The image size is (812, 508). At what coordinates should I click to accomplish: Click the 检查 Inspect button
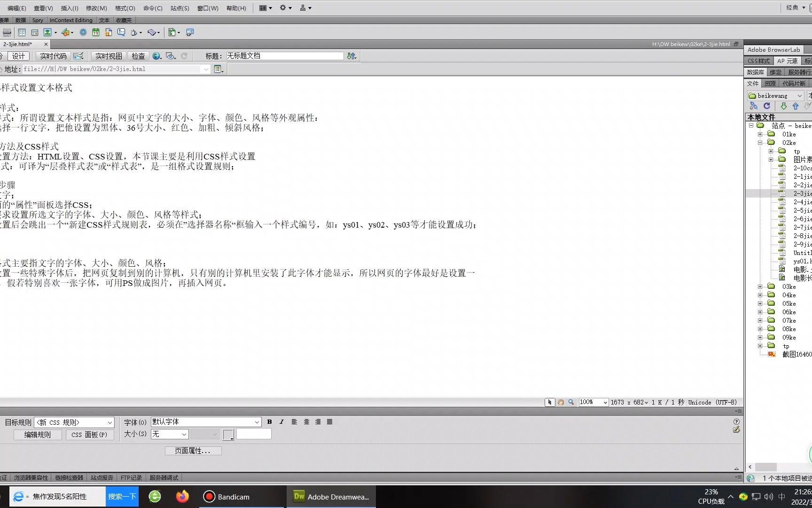coord(138,56)
